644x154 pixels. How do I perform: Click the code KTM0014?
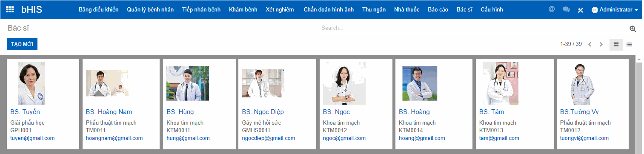pyautogui.click(x=411, y=130)
